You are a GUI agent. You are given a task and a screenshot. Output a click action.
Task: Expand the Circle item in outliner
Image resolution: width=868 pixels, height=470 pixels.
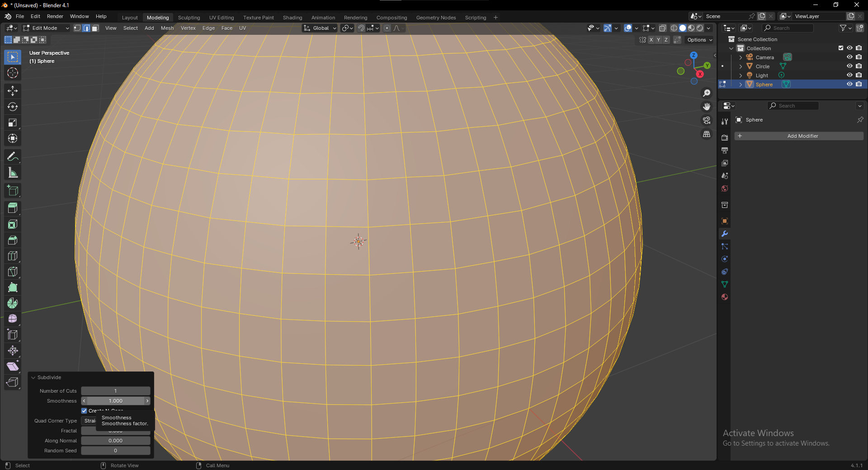(x=741, y=66)
